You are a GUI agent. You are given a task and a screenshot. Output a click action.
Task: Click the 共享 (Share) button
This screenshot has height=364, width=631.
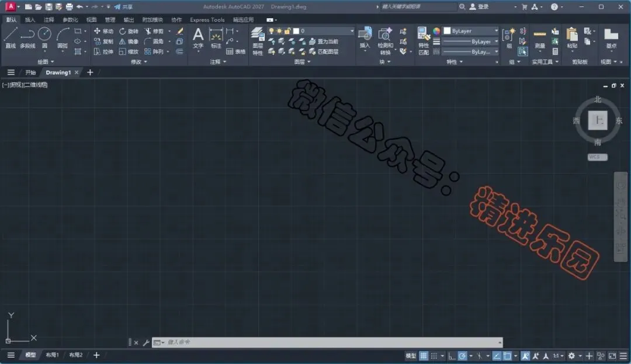coord(123,7)
